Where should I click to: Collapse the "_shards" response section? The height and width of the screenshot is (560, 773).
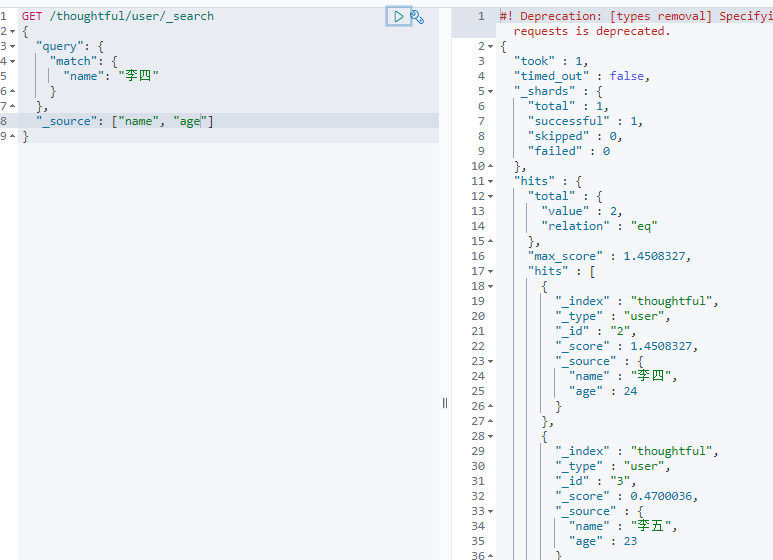[x=491, y=92]
